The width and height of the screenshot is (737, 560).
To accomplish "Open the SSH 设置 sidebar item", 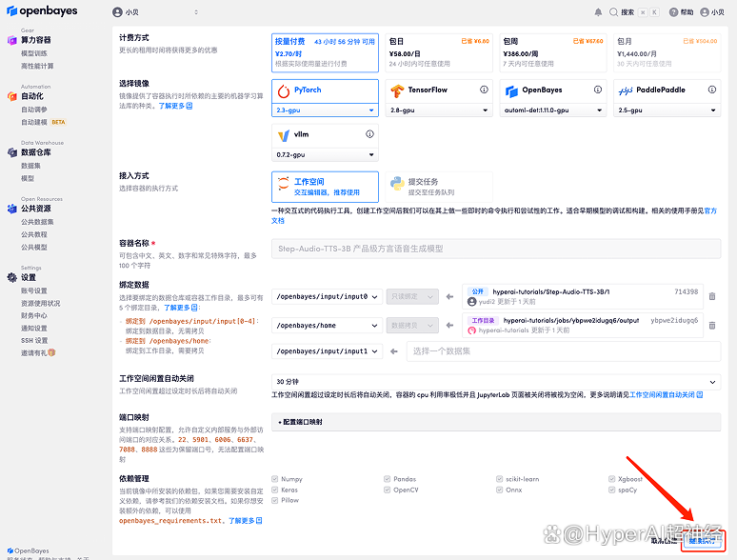I will click(34, 340).
